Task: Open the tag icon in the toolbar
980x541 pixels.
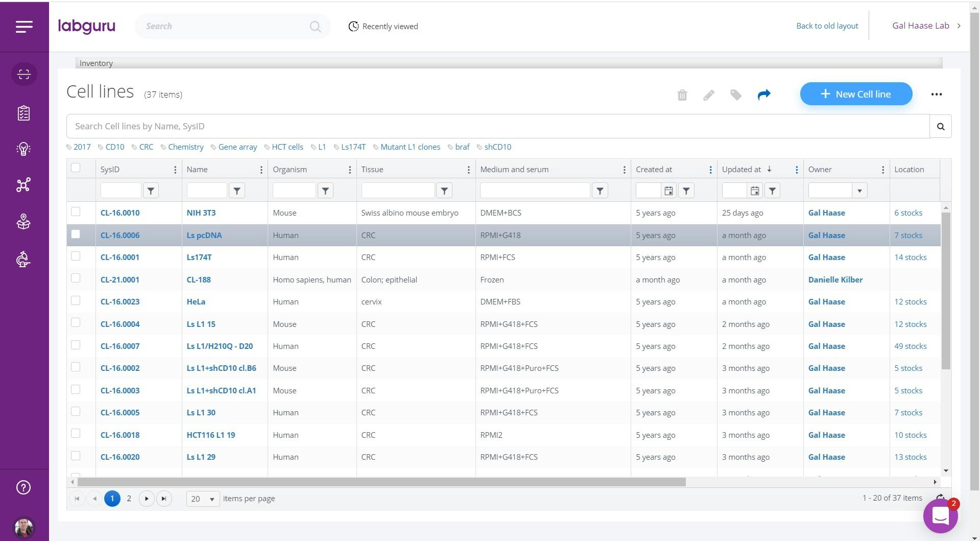Action: point(735,95)
